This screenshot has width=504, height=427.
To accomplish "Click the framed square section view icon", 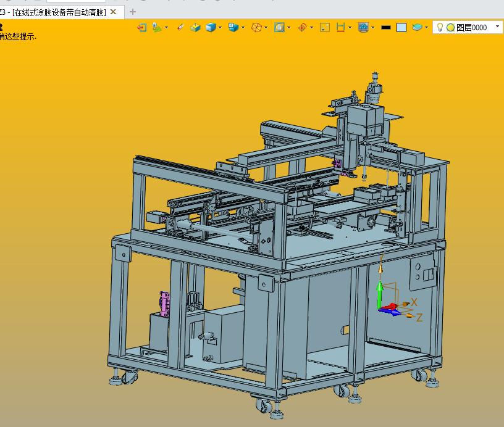I will click(279, 28).
